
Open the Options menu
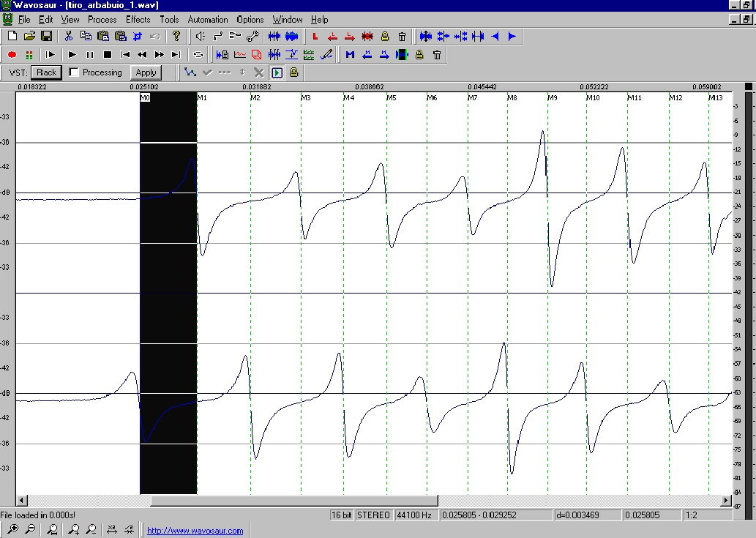tap(250, 20)
